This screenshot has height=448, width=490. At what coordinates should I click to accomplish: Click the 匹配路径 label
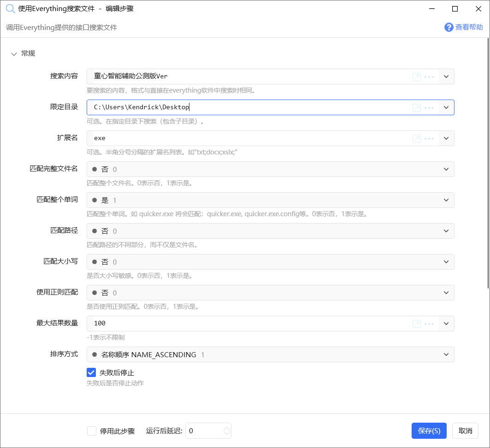(64, 230)
